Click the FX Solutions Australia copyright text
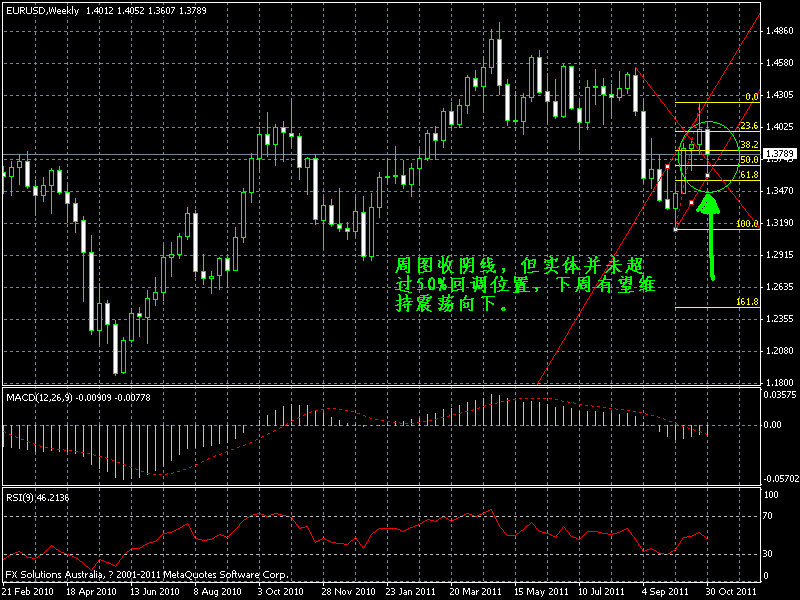The height and width of the screenshot is (600, 800). pyautogui.click(x=140, y=575)
